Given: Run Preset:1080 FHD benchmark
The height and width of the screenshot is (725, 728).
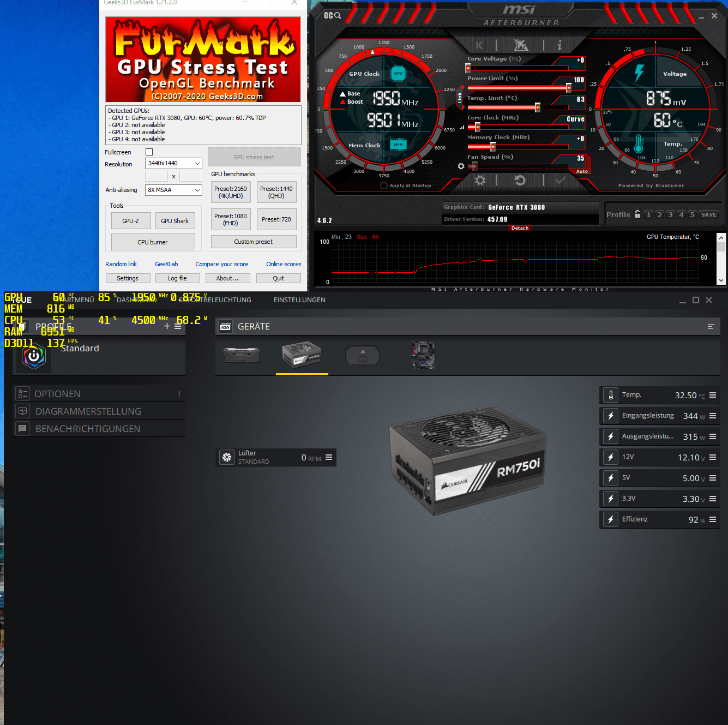Looking at the screenshot, I should click(231, 219).
